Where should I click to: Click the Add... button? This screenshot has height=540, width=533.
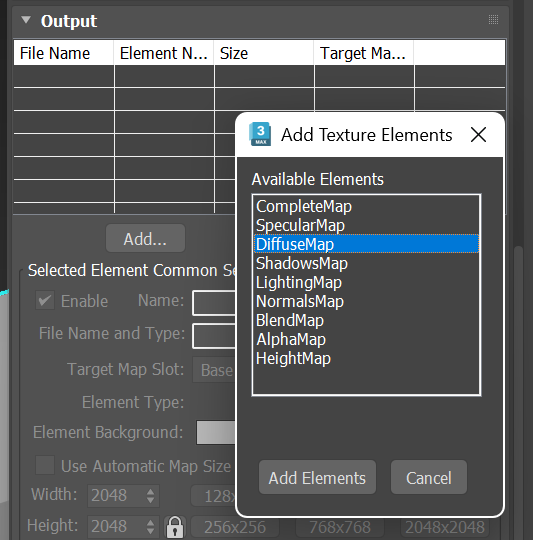tap(145, 238)
